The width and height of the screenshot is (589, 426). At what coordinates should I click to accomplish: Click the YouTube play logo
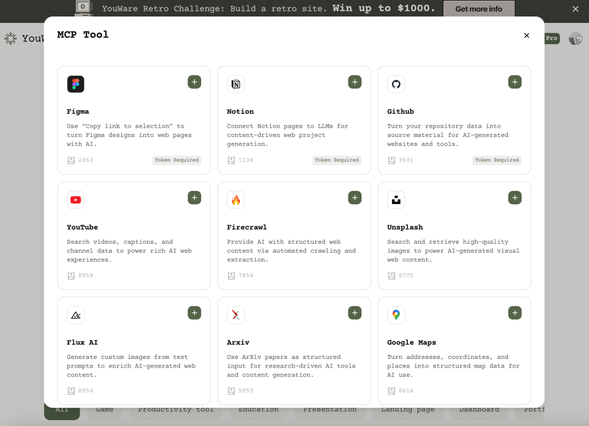[76, 200]
